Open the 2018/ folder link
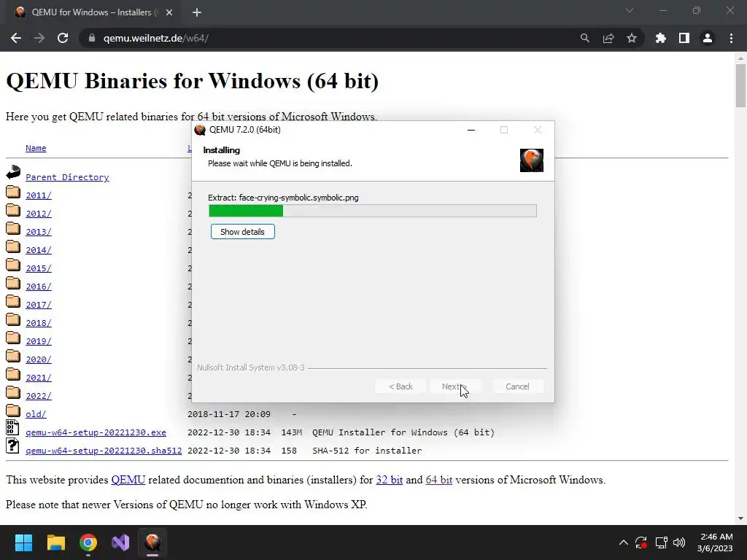The height and width of the screenshot is (560, 747). click(x=39, y=323)
